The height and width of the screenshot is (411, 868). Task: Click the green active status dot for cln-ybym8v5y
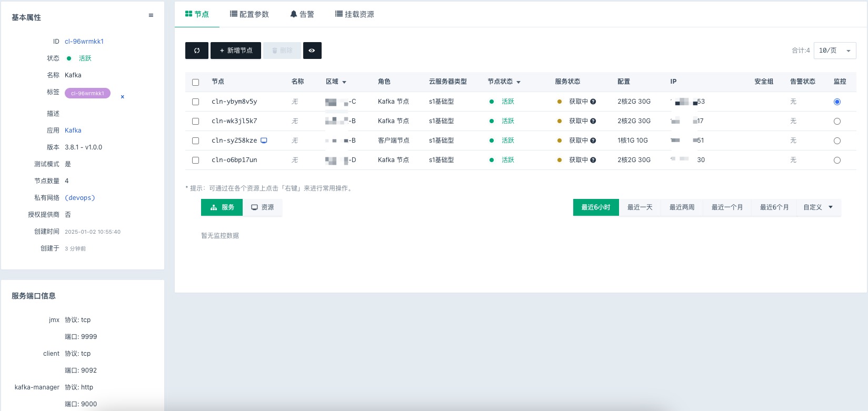pos(492,102)
